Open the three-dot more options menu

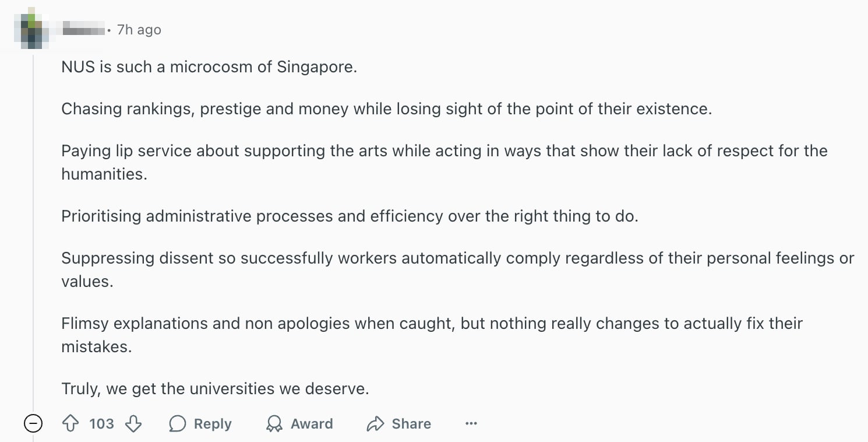click(x=471, y=424)
